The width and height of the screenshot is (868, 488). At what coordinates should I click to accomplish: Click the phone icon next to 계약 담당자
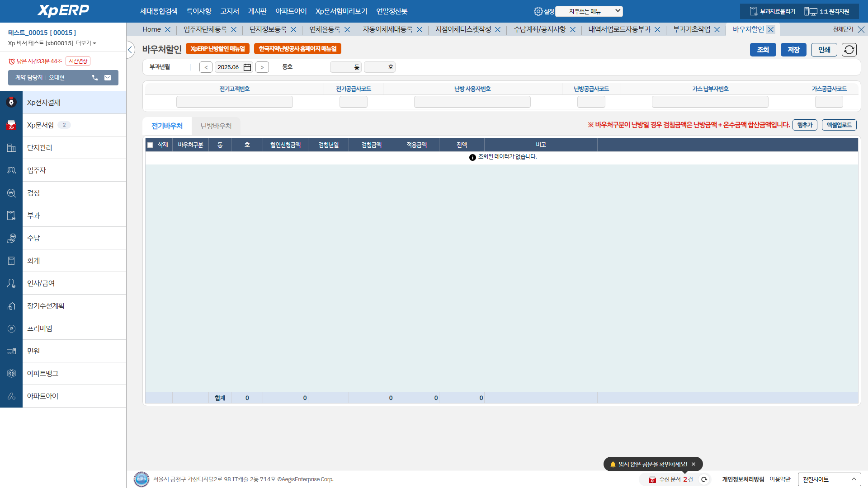[x=95, y=78]
